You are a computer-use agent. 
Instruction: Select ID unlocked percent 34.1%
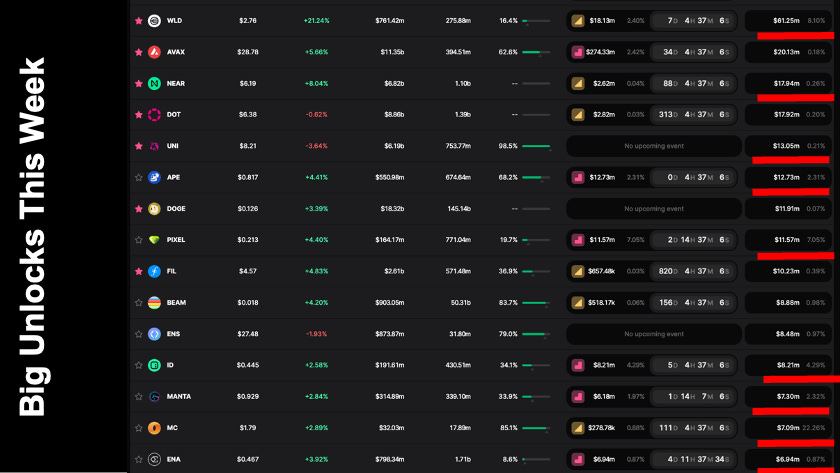click(508, 365)
